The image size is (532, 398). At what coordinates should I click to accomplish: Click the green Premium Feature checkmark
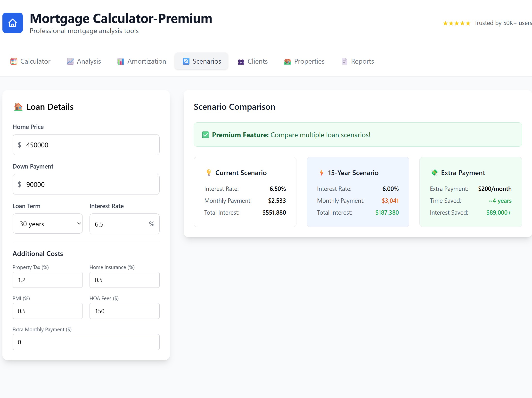(x=205, y=135)
